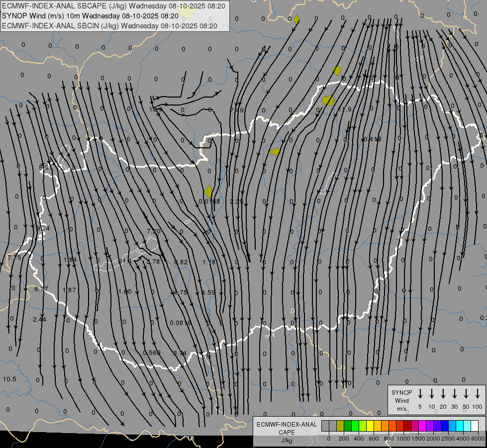Click the olive swatch in CAPE legend
Image resolution: width=487 pixels, height=448 pixels.
tap(340, 426)
